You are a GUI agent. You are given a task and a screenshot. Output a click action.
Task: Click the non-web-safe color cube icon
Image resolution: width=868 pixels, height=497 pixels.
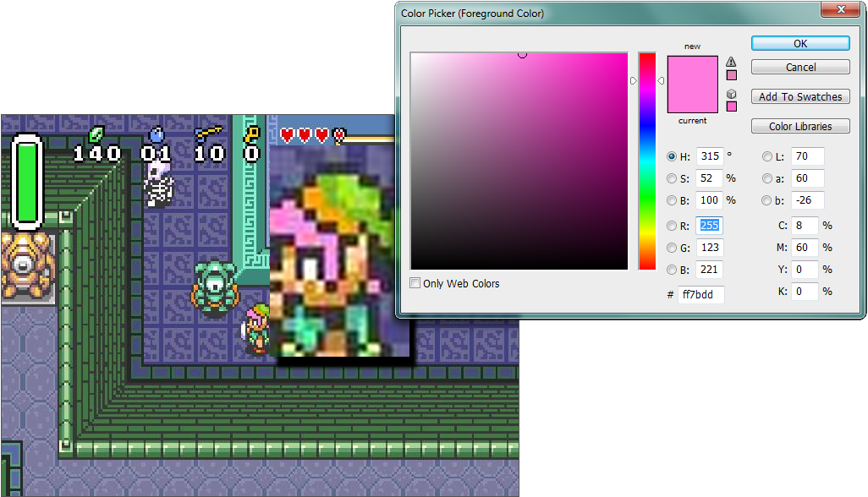(730, 92)
